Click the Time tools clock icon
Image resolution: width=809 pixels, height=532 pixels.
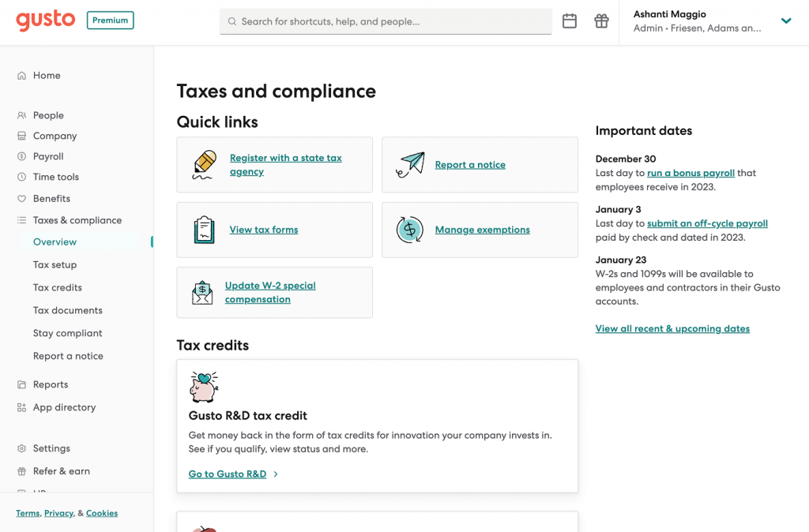click(x=21, y=178)
